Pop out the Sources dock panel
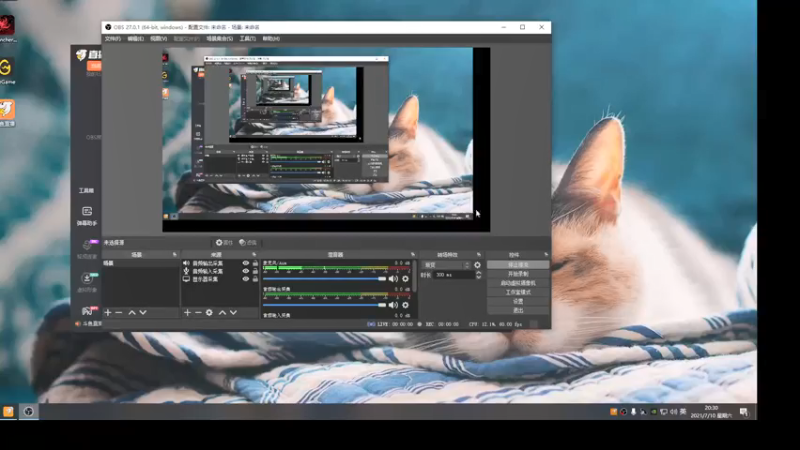 click(x=254, y=254)
